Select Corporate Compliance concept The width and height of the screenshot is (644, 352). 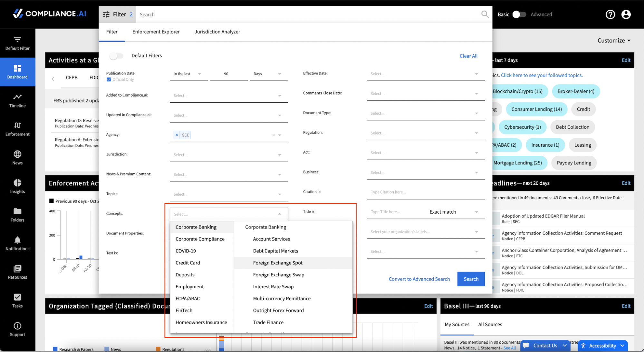pos(202,239)
